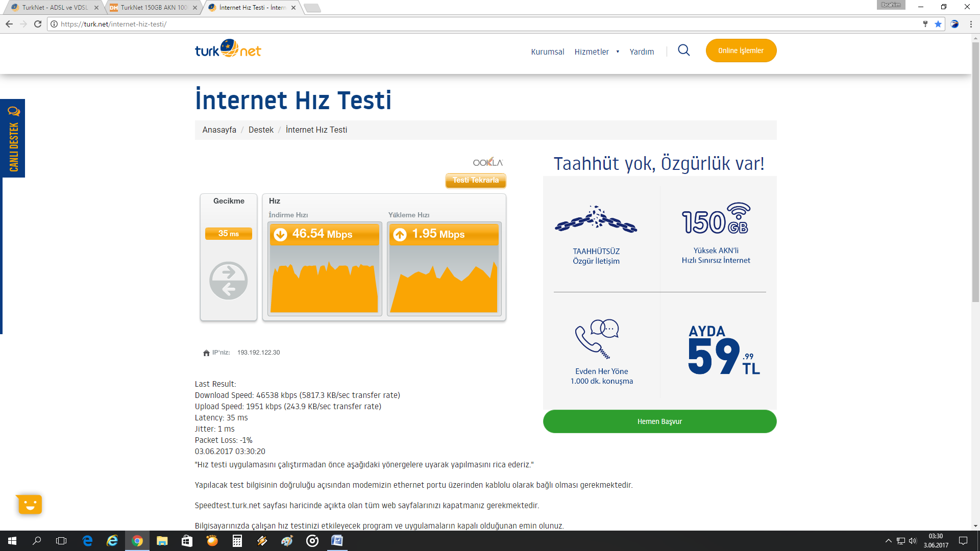Open a new browser tab

click(x=312, y=8)
